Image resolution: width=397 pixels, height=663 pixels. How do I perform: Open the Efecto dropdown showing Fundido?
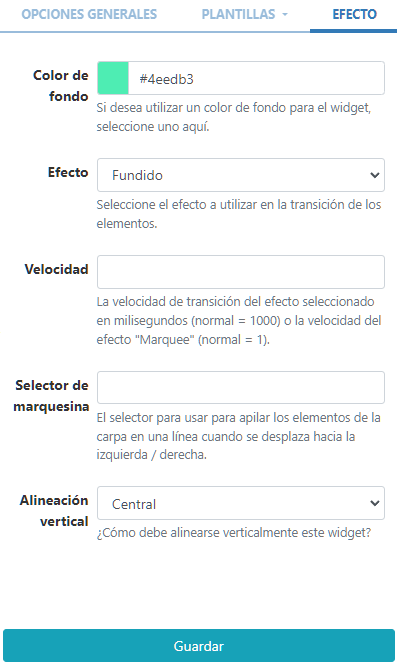click(x=241, y=175)
